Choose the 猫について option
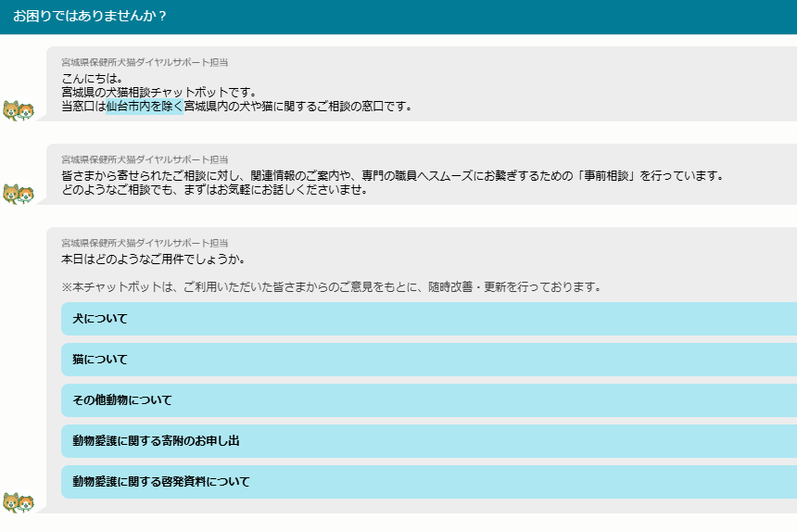The height and width of the screenshot is (532, 797). coord(428,360)
